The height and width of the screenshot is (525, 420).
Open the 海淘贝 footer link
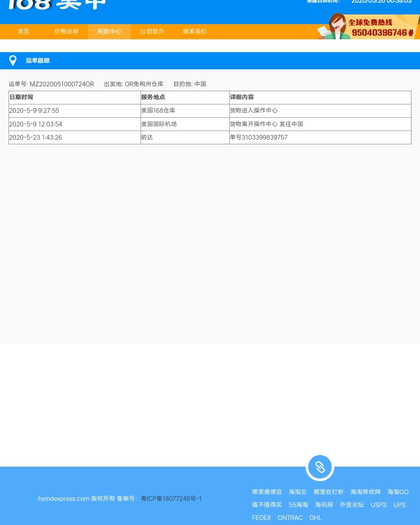coord(297,492)
